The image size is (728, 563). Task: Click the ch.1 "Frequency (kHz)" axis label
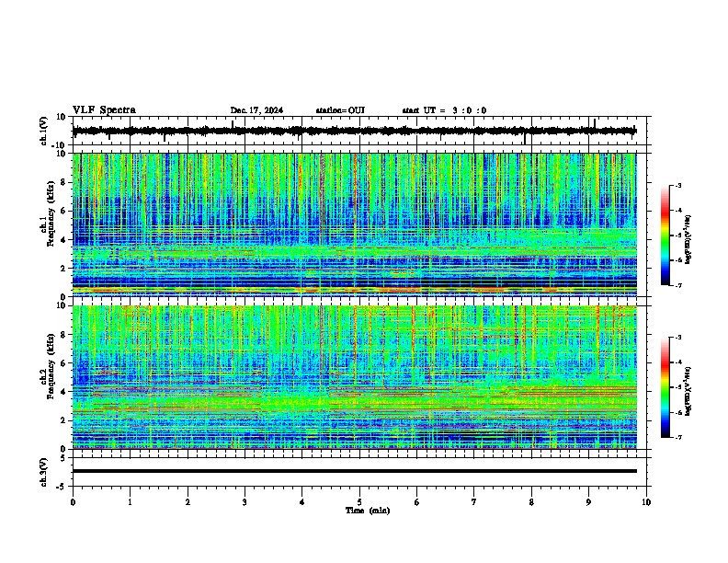pos(51,214)
